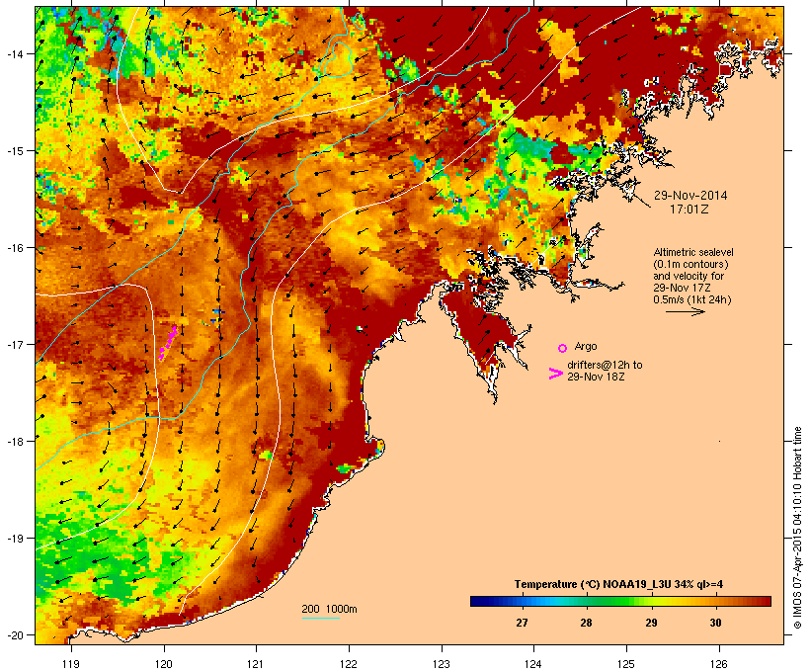Click the latitude axis label -19

(15, 539)
